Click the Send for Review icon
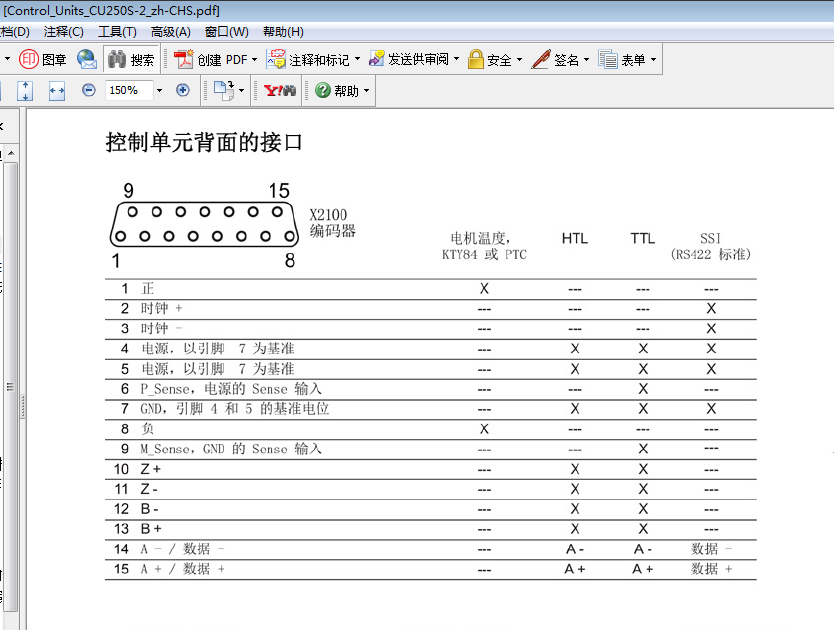Screen dimensions: 834x630 (377, 59)
